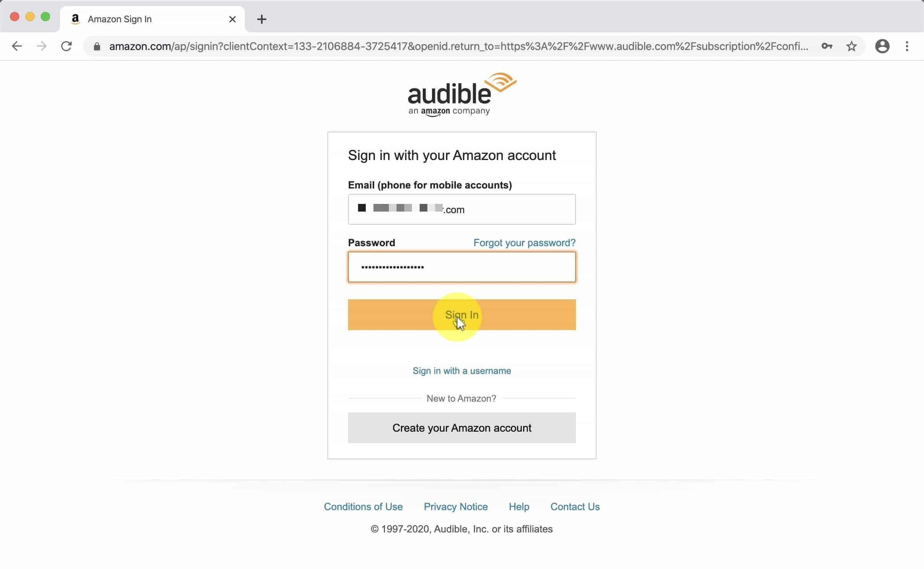This screenshot has height=569, width=924.
Task: Click the email input field
Action: point(462,209)
